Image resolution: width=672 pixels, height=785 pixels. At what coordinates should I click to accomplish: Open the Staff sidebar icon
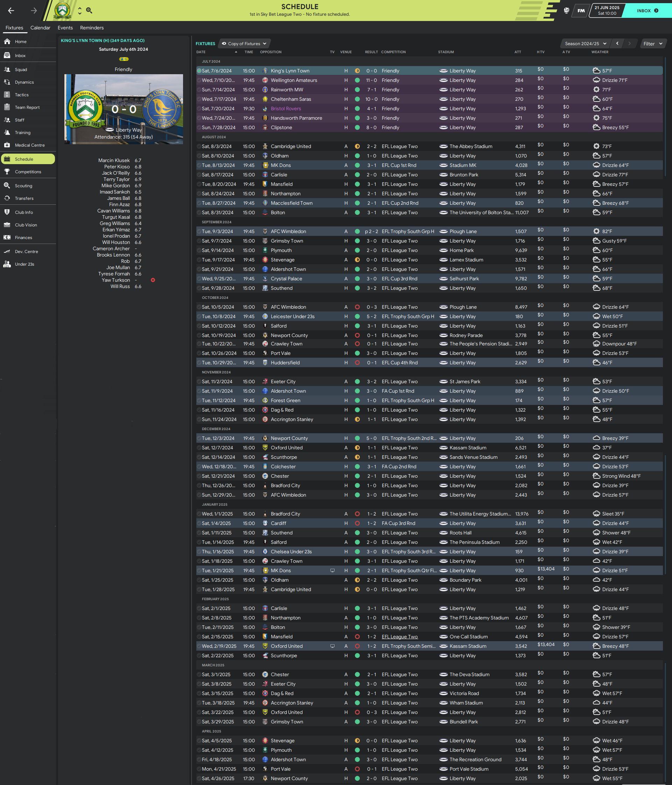click(7, 120)
